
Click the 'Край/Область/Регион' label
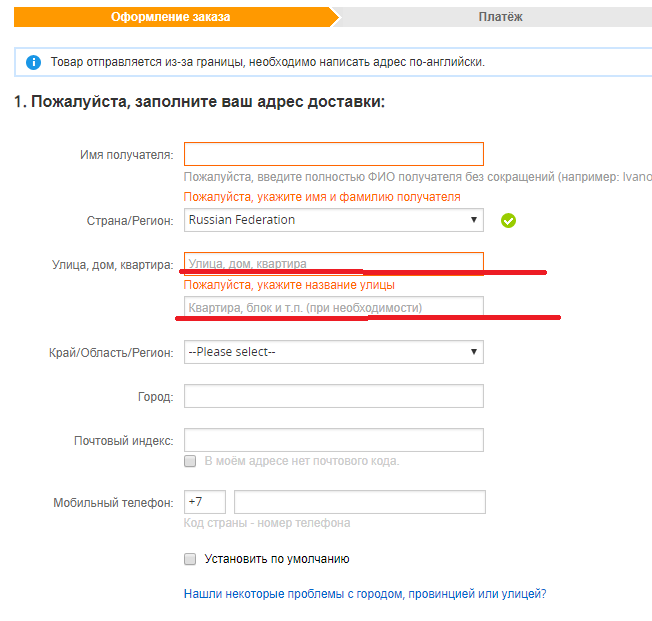coord(110,353)
